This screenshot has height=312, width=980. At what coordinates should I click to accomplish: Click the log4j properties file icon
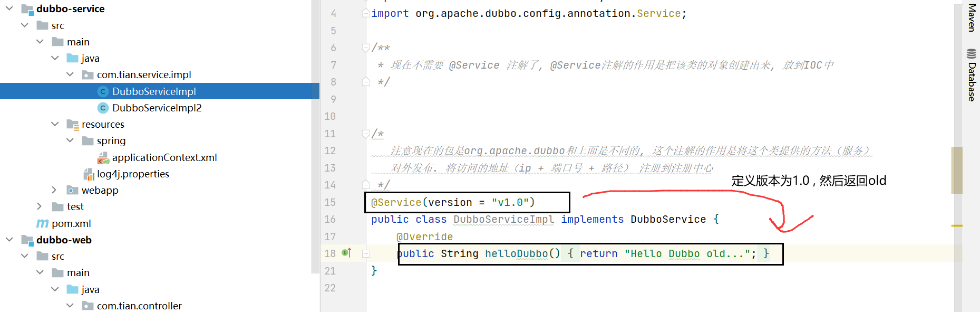pyautogui.click(x=89, y=174)
